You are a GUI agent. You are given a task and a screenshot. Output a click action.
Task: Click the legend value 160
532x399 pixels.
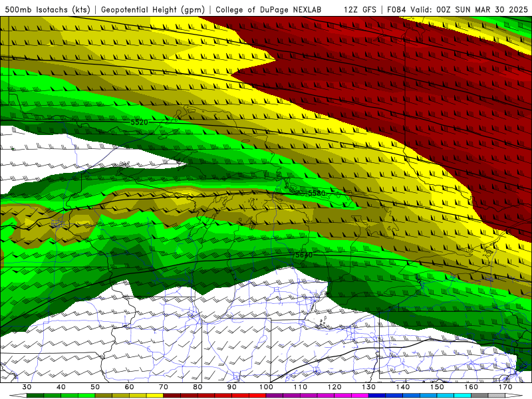coord(471,387)
